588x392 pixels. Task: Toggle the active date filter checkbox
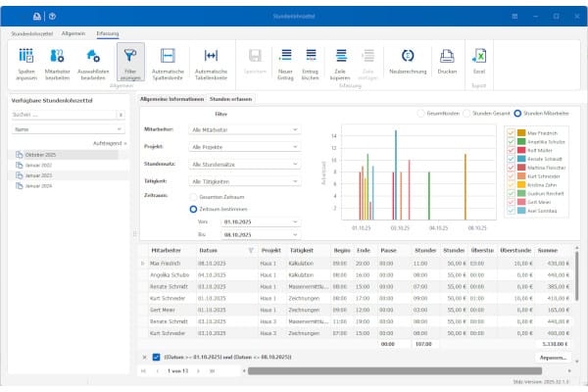pyautogui.click(x=155, y=357)
